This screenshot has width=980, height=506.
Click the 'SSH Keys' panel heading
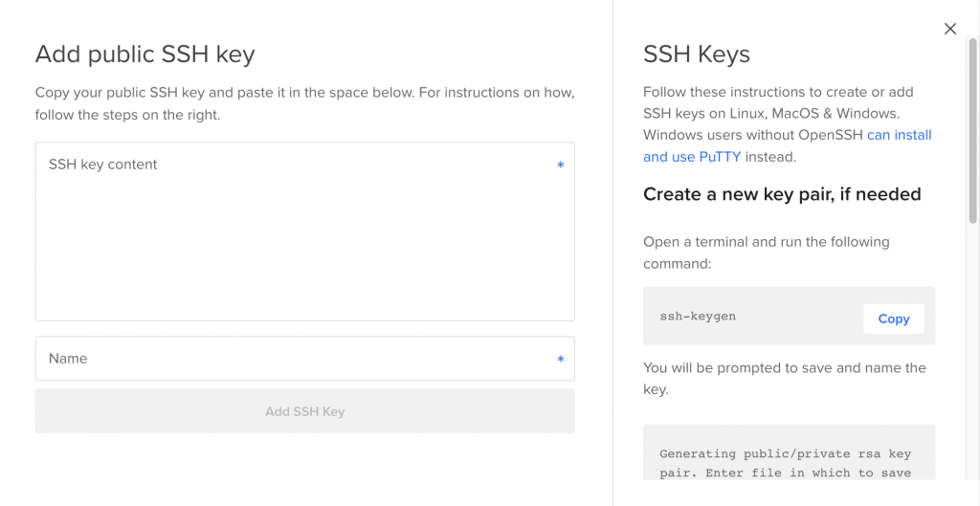pyautogui.click(x=696, y=55)
